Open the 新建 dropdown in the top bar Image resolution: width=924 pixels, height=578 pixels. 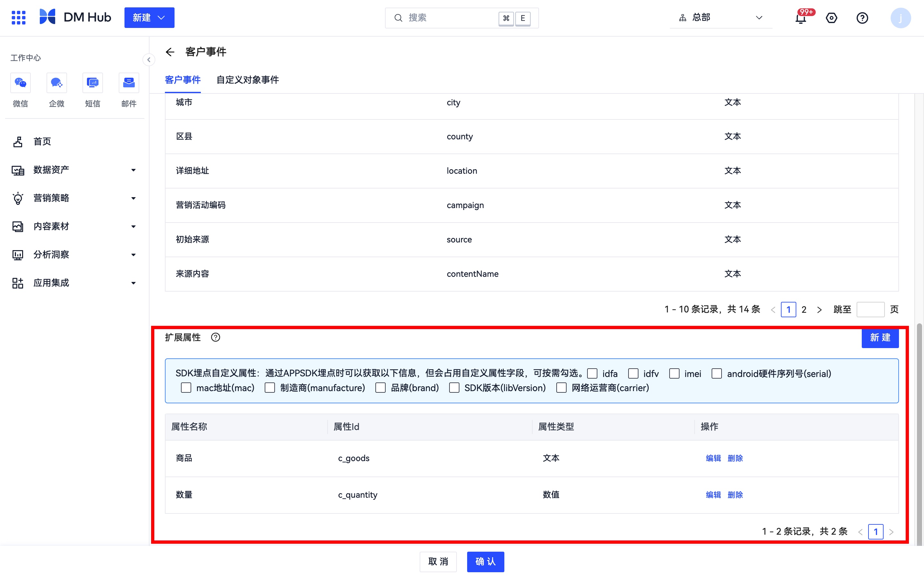[149, 18]
